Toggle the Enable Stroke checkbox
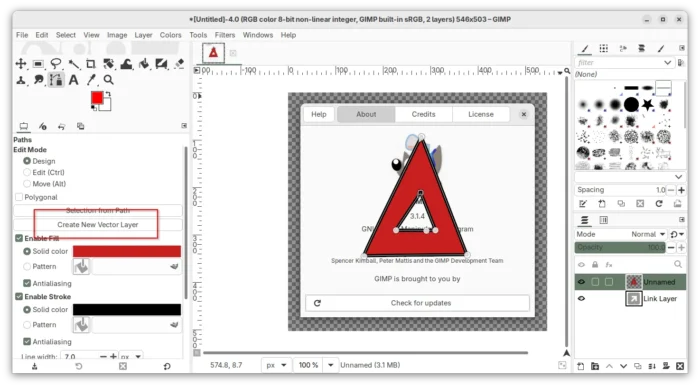Image resolution: width=700 pixels, height=387 pixels. (x=19, y=297)
